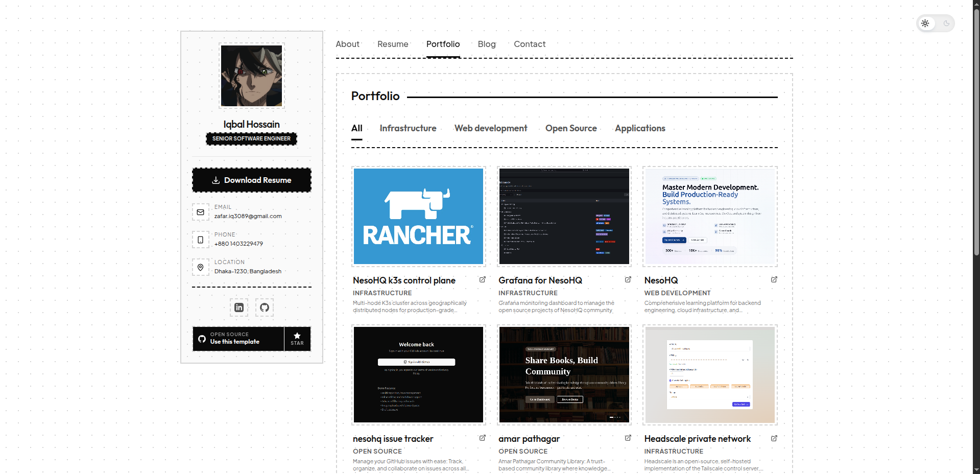Open the Blog section
This screenshot has width=980, height=474.
pos(487,44)
